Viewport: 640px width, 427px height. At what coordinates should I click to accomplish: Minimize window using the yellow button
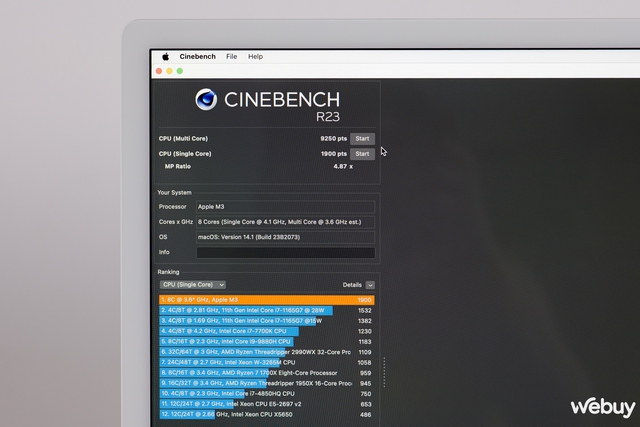[171, 72]
